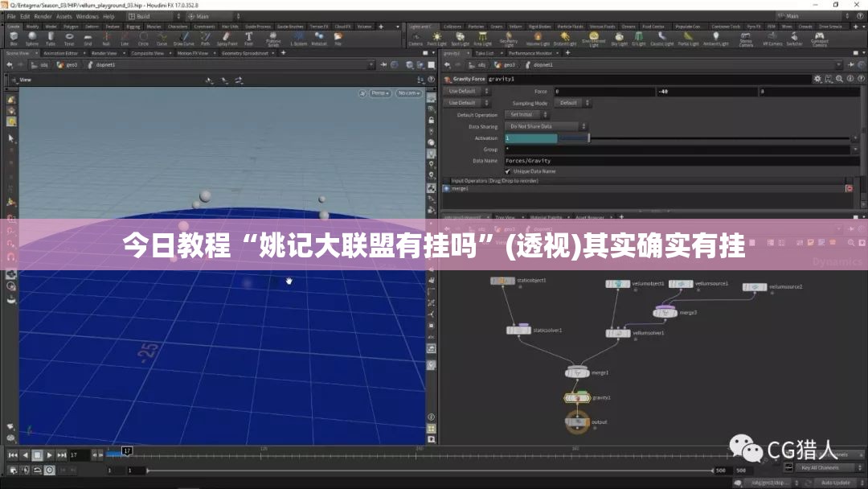
Task: Select the Sphere shelf tool
Action: click(x=32, y=39)
